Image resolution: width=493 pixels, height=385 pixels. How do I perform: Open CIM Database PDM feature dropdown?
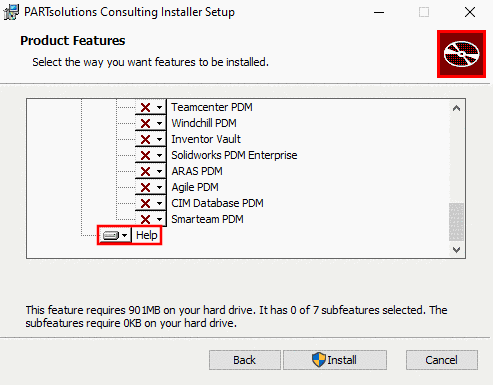[150, 203]
